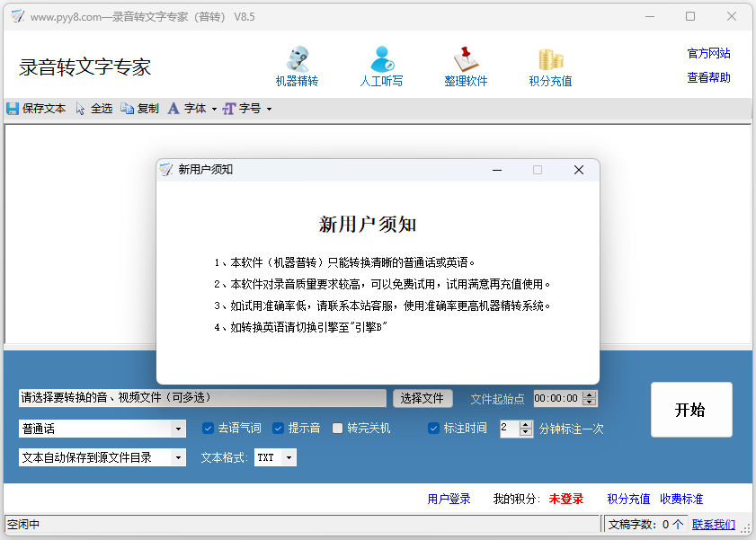Click the 全选 cursor icon
The height and width of the screenshot is (540, 756).
80,109
